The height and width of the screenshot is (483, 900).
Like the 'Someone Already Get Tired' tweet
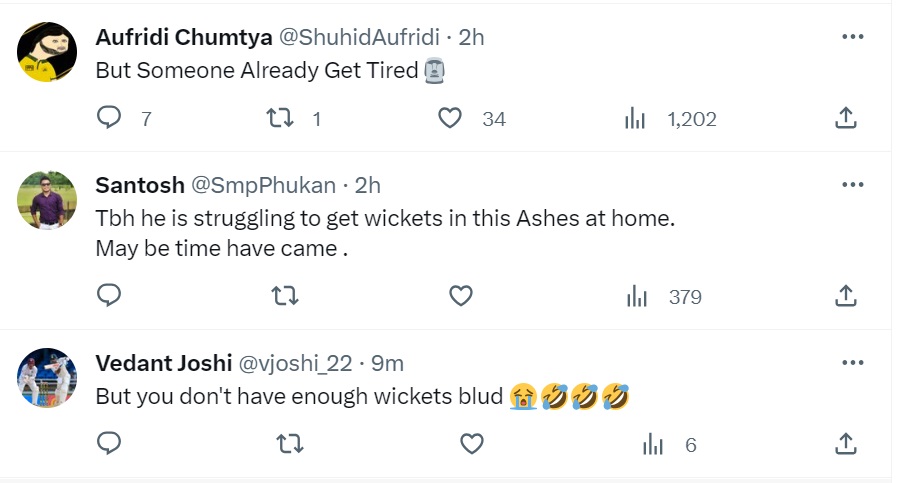click(451, 119)
